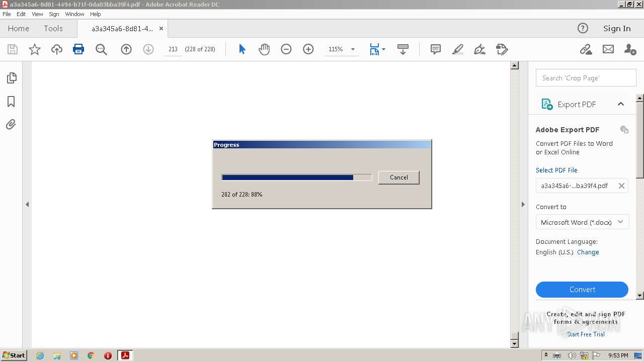Add a sticky note comment

[436, 49]
